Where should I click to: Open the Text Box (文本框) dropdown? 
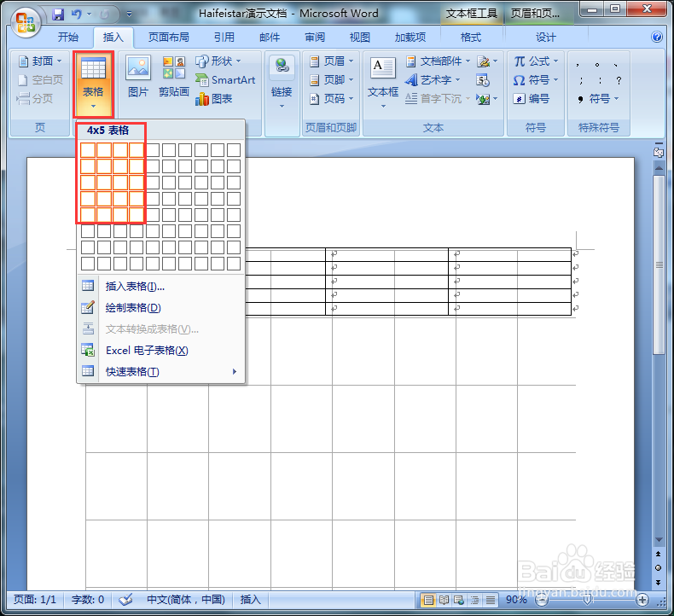click(x=382, y=83)
